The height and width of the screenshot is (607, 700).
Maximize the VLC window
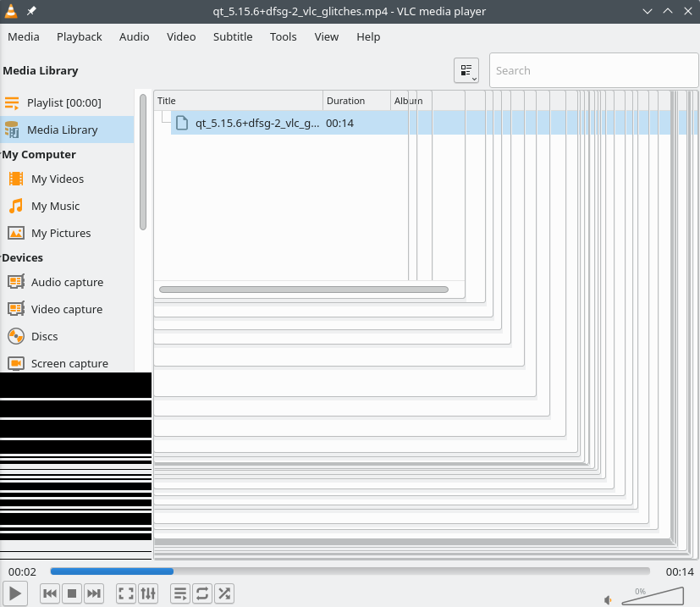(x=668, y=11)
